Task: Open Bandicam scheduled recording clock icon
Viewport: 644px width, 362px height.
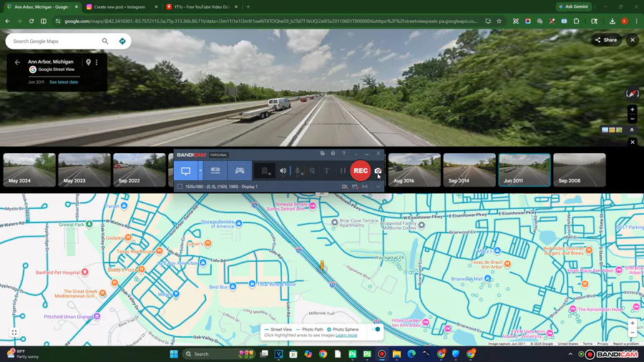Action: 333,154
